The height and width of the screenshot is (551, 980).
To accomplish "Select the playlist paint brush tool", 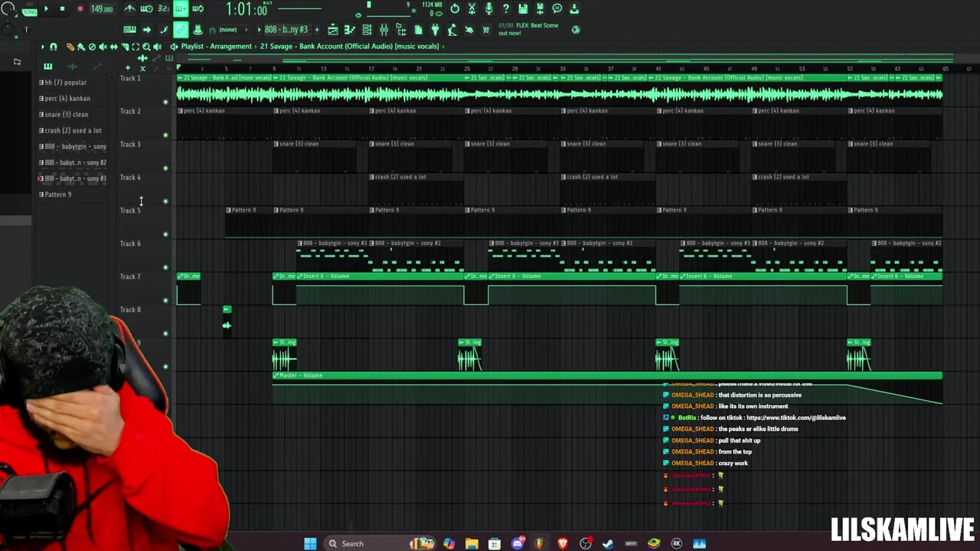I will [x=81, y=47].
